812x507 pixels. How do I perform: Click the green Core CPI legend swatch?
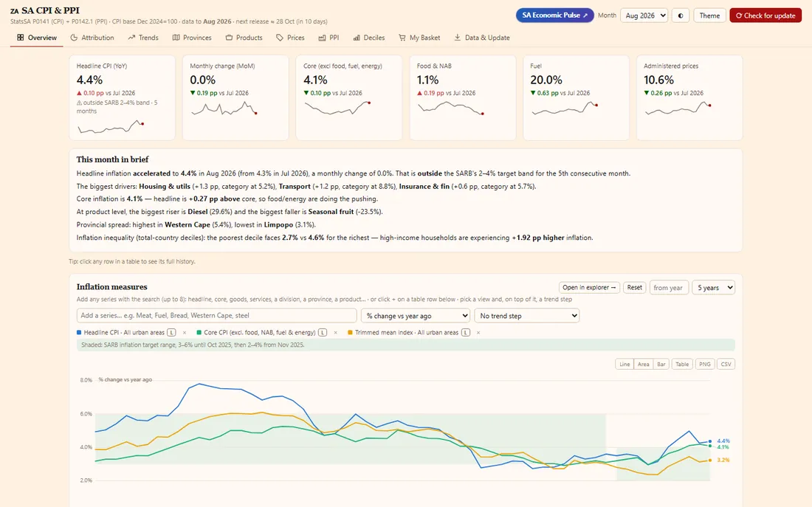(199, 333)
